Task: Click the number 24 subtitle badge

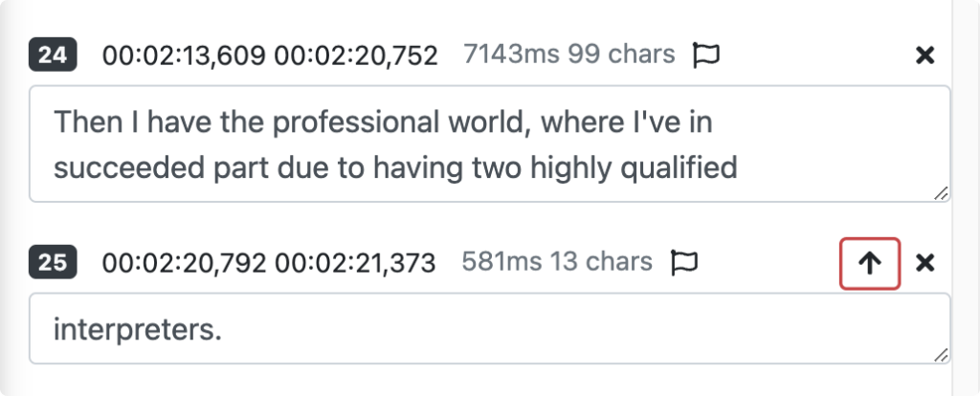Action: pyautogui.click(x=53, y=55)
